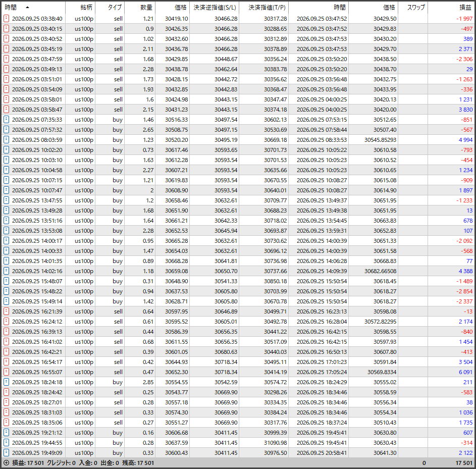The width and height of the screenshot is (476, 469).
Task: Select the close price 30569.8334
Action: tap(382, 372)
